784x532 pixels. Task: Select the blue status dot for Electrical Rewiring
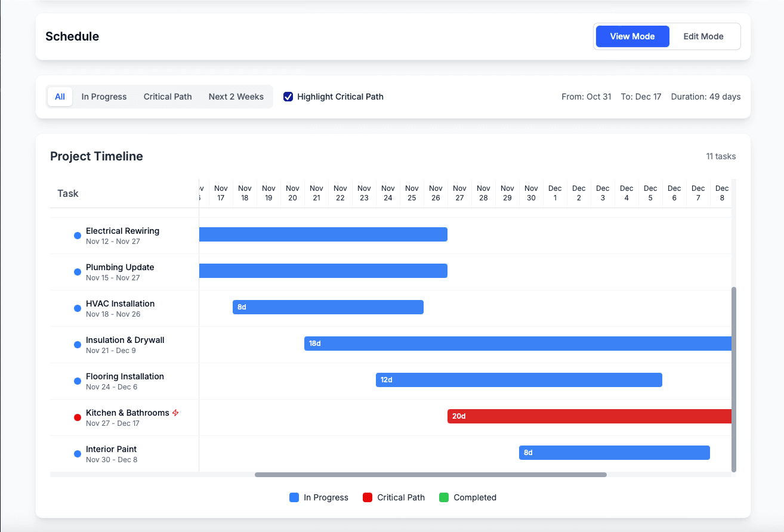click(77, 236)
